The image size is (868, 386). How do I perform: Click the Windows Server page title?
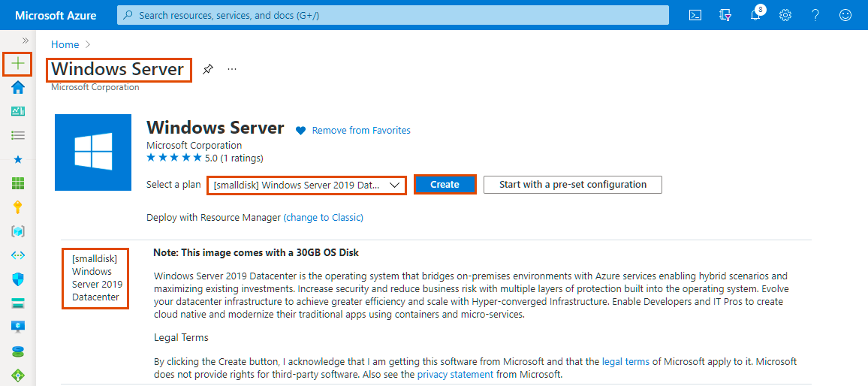coord(117,69)
